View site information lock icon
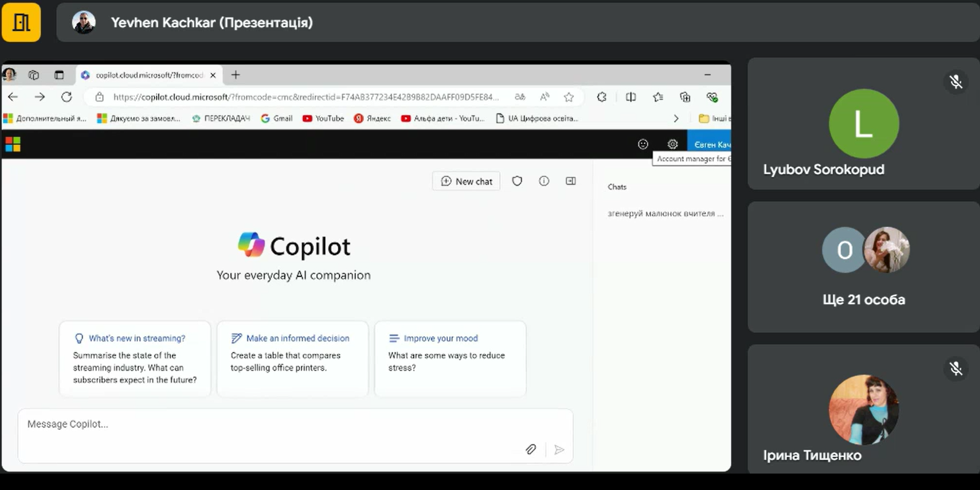This screenshot has width=980, height=490. coord(100,97)
